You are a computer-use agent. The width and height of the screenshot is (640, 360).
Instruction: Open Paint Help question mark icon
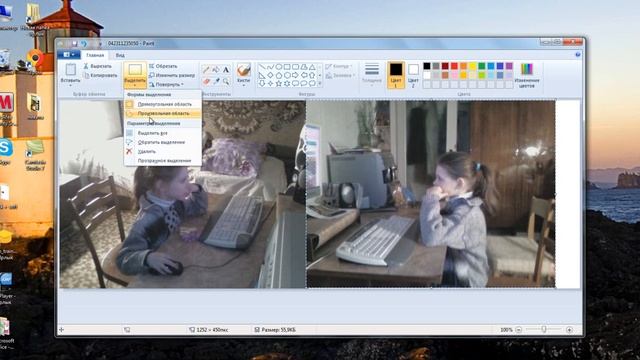578,55
